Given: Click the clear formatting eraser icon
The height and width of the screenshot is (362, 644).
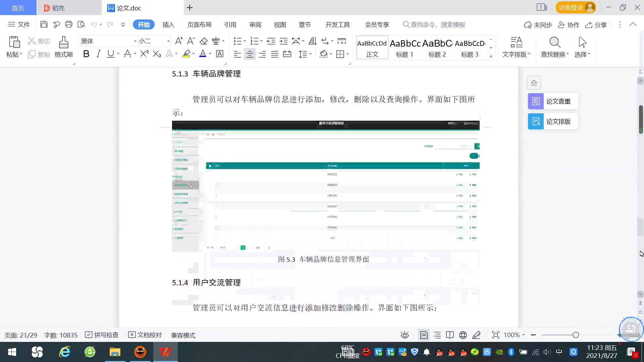Looking at the screenshot, I should pos(204,41).
